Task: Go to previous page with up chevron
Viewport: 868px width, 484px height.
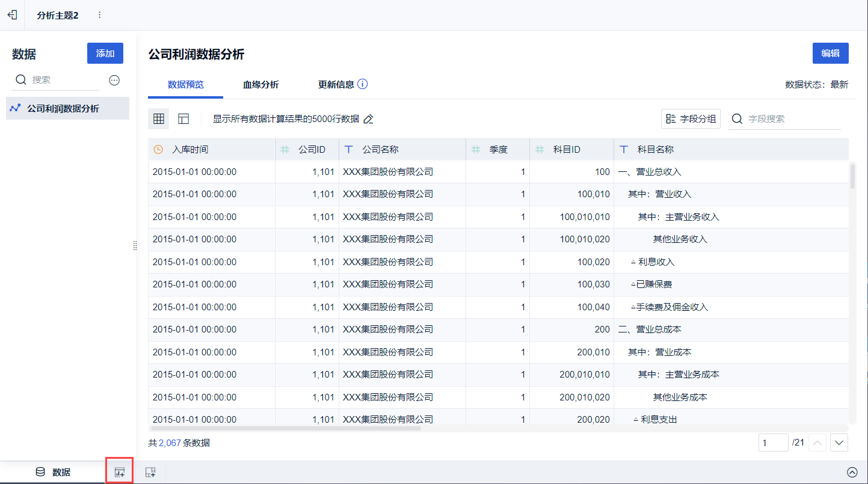Action: tap(817, 443)
